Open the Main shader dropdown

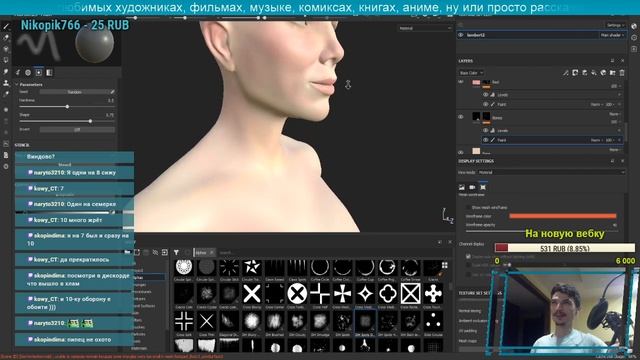click(611, 35)
